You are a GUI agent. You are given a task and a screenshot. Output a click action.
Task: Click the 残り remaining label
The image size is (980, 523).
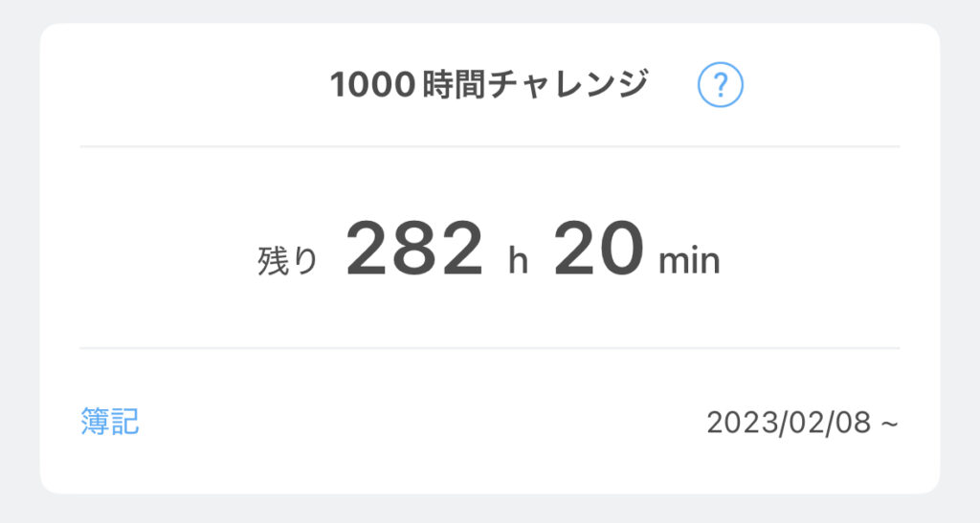(287, 261)
